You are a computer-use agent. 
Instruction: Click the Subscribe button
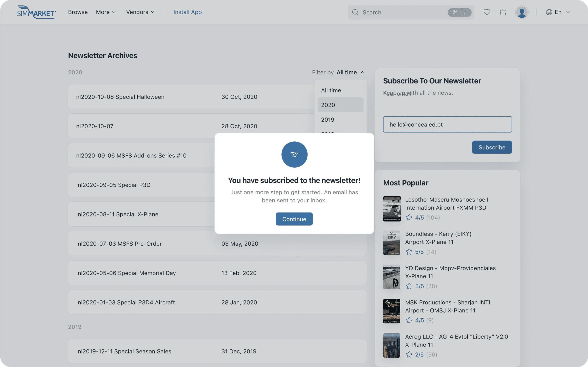(492, 147)
